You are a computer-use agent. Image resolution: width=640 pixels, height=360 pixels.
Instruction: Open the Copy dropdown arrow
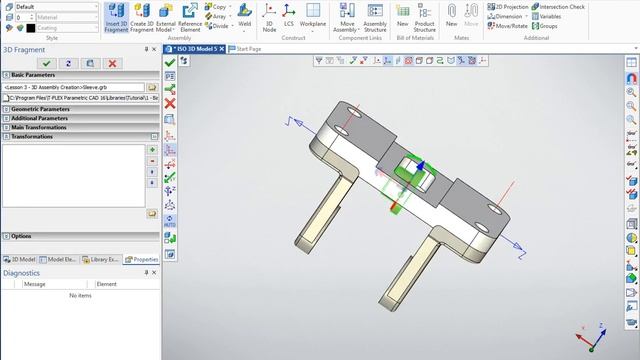coord(231,7)
